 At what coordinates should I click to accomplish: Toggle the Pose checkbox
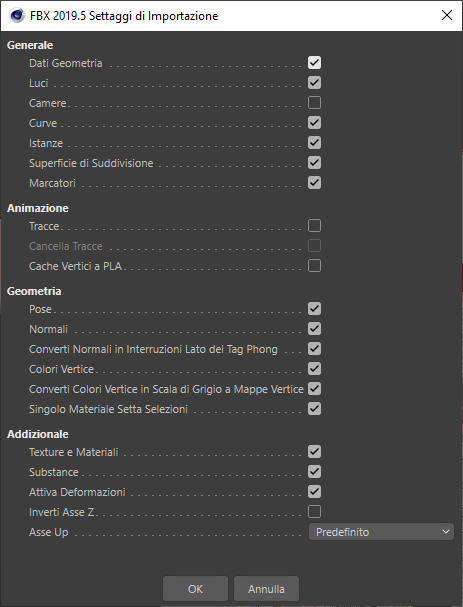pyautogui.click(x=314, y=309)
